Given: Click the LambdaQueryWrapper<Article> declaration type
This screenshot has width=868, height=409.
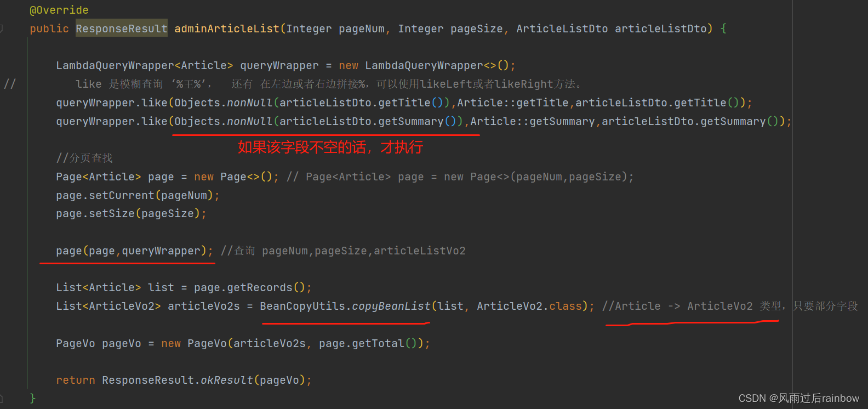Looking at the screenshot, I should (144, 65).
